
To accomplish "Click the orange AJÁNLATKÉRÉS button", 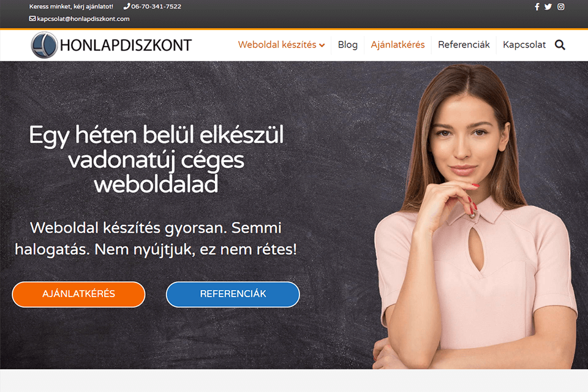I will (x=78, y=294).
